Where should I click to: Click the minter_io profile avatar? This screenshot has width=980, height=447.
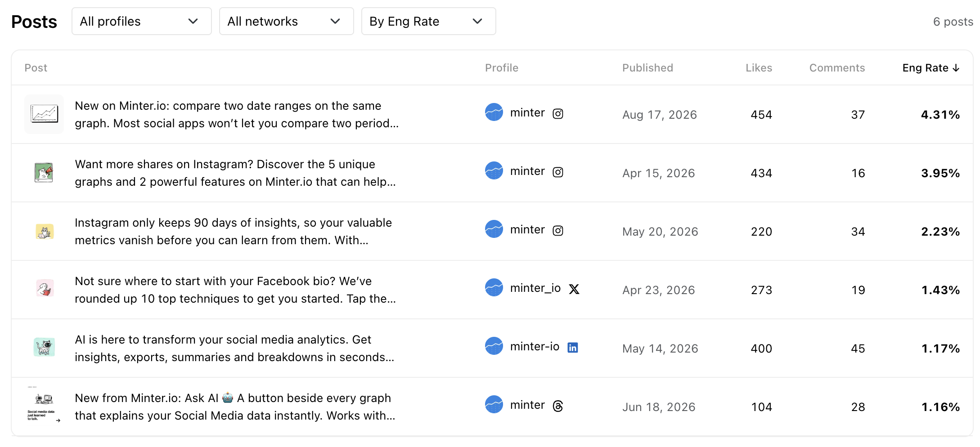coord(494,288)
